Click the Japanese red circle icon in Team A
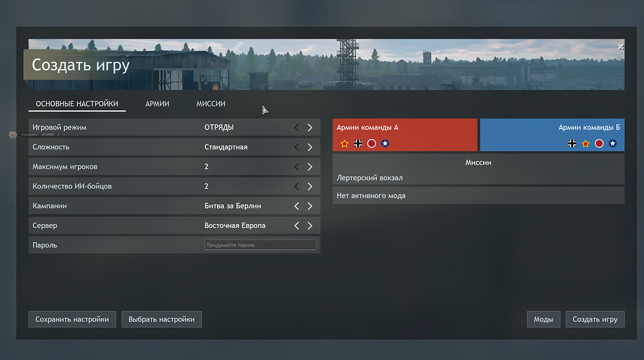The height and width of the screenshot is (360, 644). pyautogui.click(x=372, y=144)
